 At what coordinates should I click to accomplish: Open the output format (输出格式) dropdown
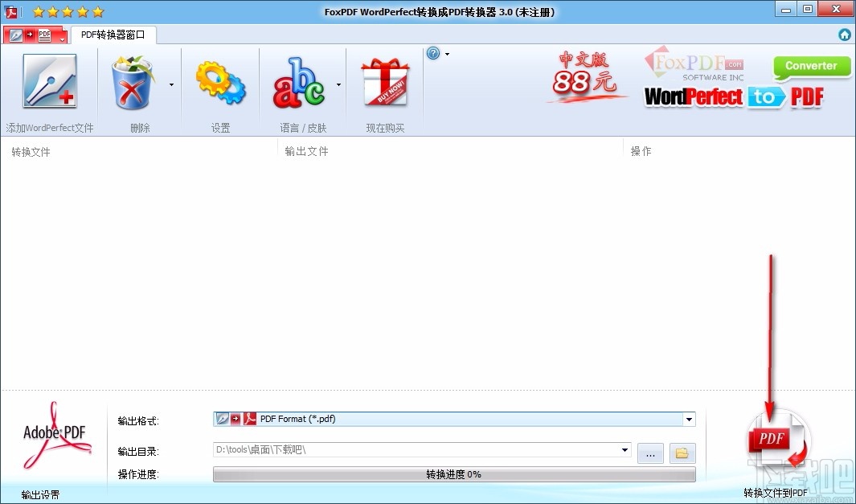click(689, 419)
